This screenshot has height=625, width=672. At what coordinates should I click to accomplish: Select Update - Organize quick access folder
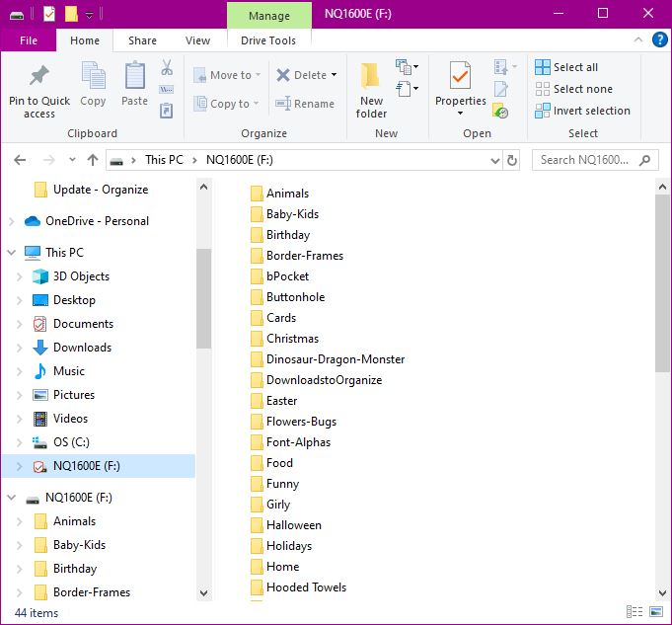point(101,190)
